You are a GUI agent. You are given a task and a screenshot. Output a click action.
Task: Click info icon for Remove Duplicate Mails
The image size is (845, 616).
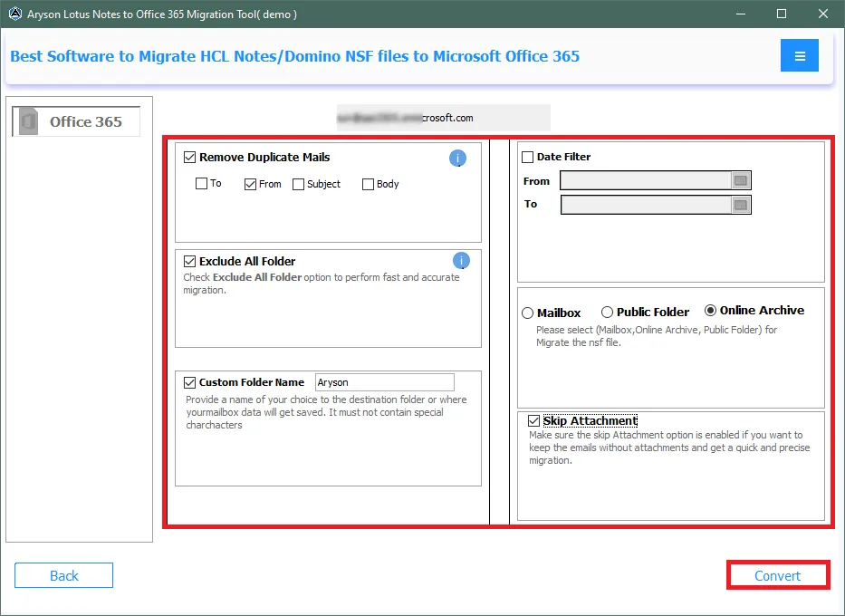tap(457, 158)
